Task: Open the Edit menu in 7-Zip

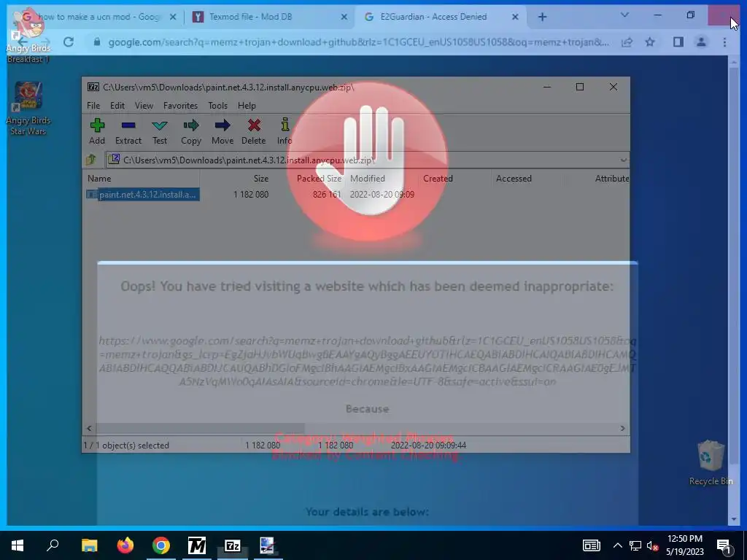Action: 117,106
